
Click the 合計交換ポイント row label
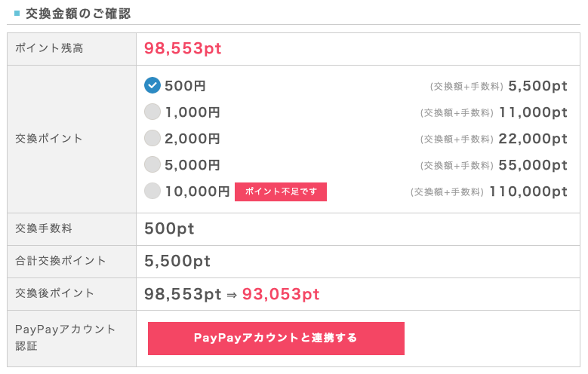click(x=60, y=261)
